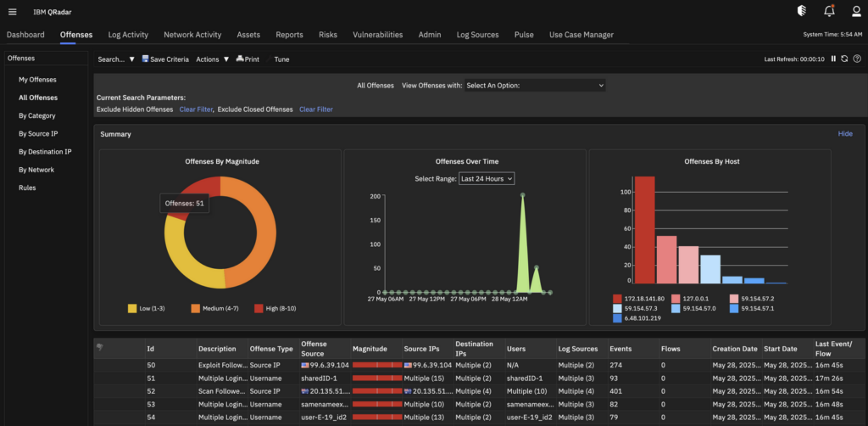Open the Actions dropdown menu
Screen dimensions: 868x426
click(213, 59)
